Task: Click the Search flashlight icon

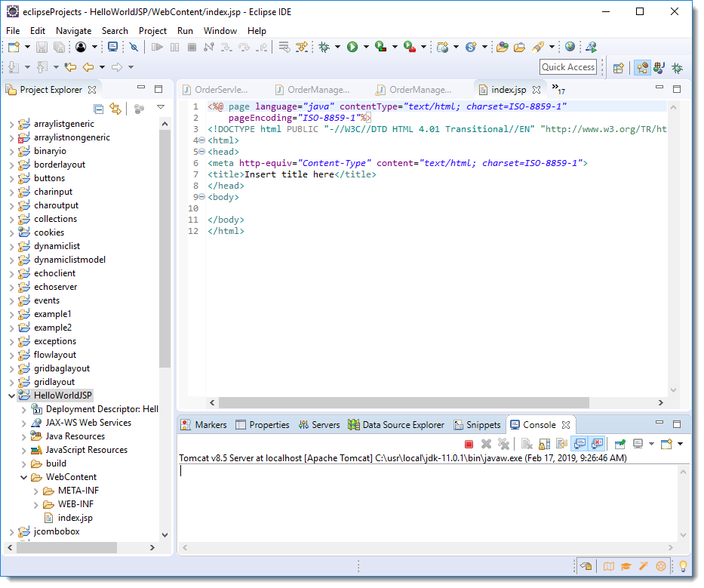Action: pos(538,47)
